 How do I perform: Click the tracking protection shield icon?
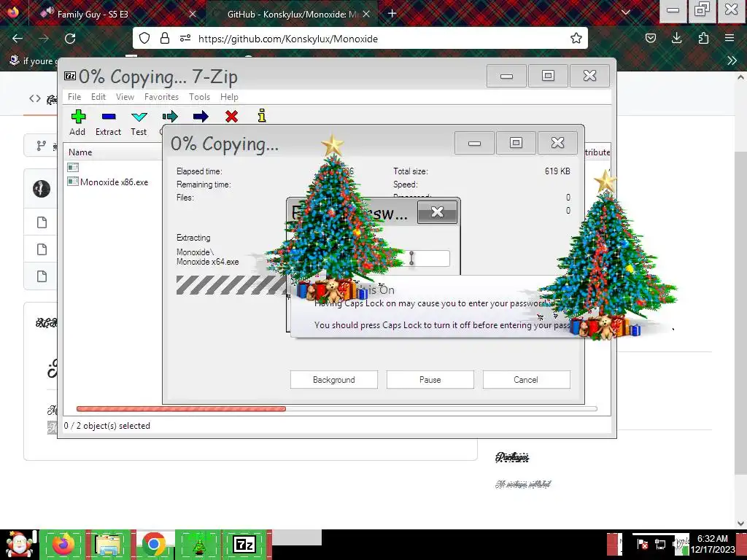tap(144, 38)
